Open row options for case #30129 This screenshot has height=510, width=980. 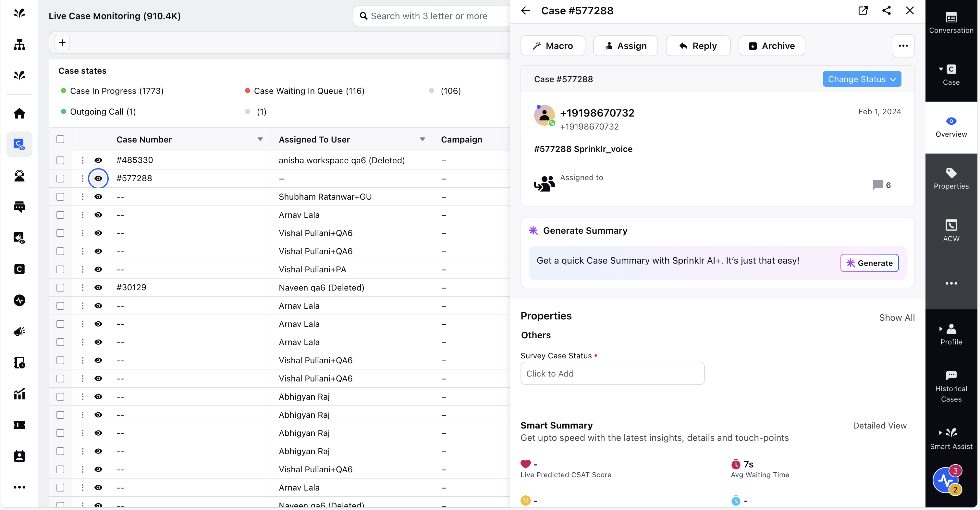[x=82, y=287]
